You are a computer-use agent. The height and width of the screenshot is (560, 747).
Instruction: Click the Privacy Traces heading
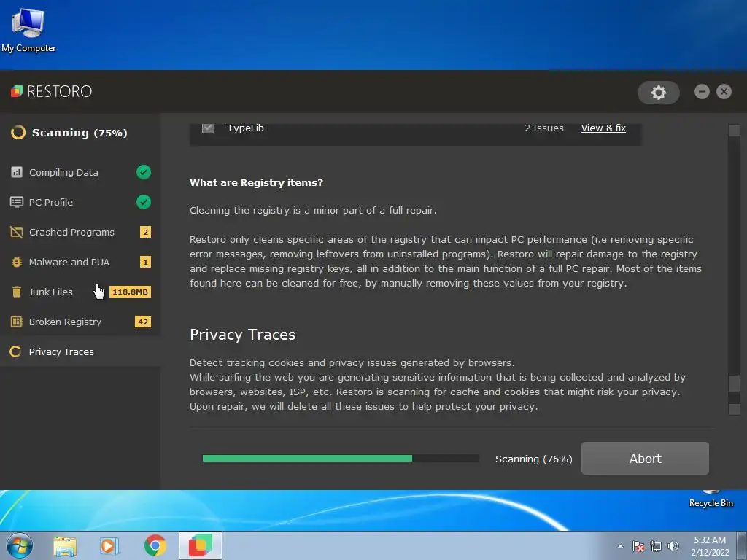(242, 335)
